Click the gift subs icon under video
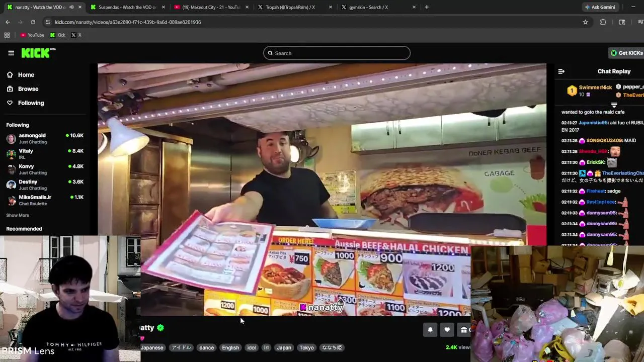This screenshot has width=644, height=362. pyautogui.click(x=464, y=330)
